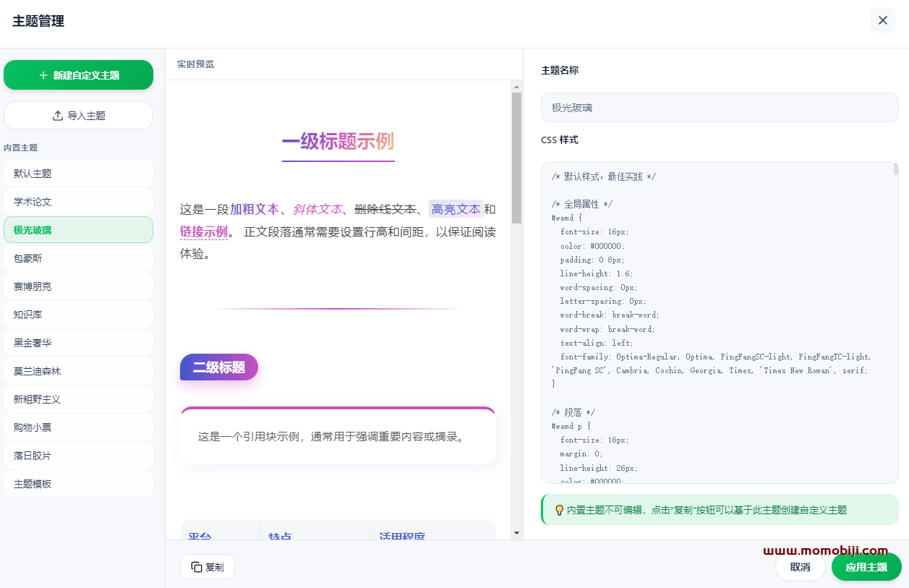
Task: Select the 购物小票 theme
Action: (x=78, y=427)
